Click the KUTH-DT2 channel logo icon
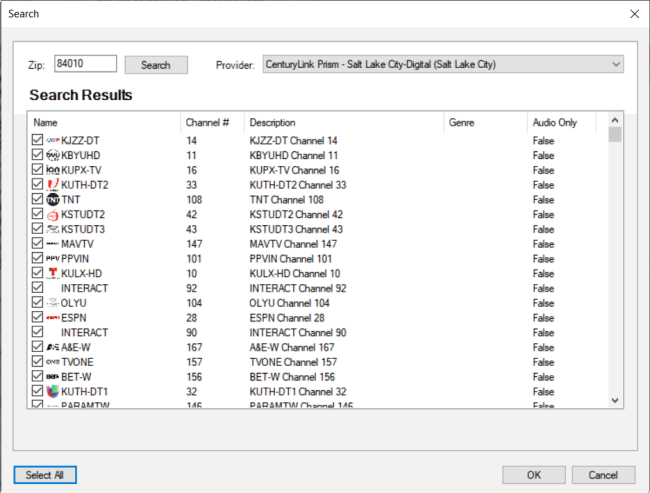Image resolution: width=650 pixels, height=493 pixels. 53,185
